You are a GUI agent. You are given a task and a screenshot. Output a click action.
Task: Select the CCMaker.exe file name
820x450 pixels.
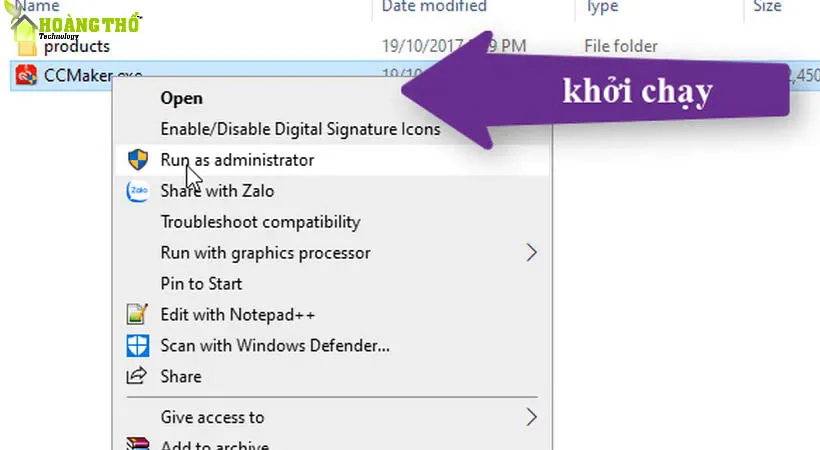click(93, 75)
